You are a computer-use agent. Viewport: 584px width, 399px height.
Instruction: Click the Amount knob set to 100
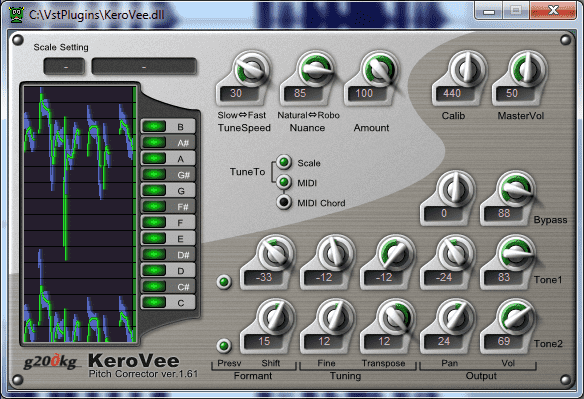(380, 69)
